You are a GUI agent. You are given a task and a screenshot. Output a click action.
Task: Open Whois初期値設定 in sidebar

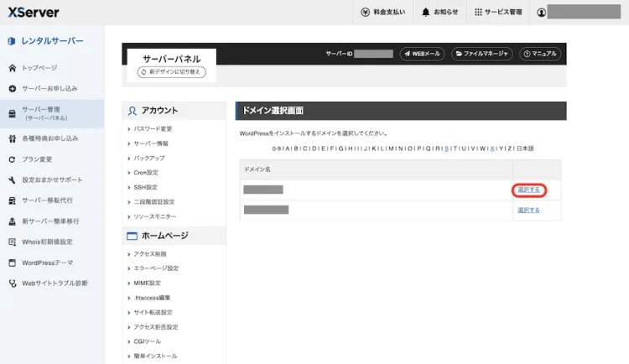[x=47, y=242]
